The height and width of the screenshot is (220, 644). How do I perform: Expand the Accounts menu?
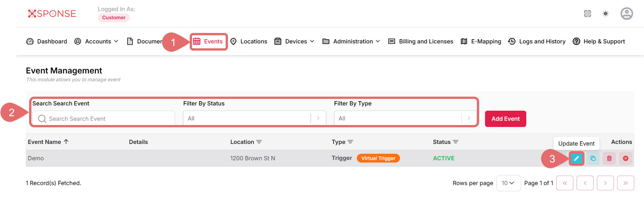click(97, 41)
